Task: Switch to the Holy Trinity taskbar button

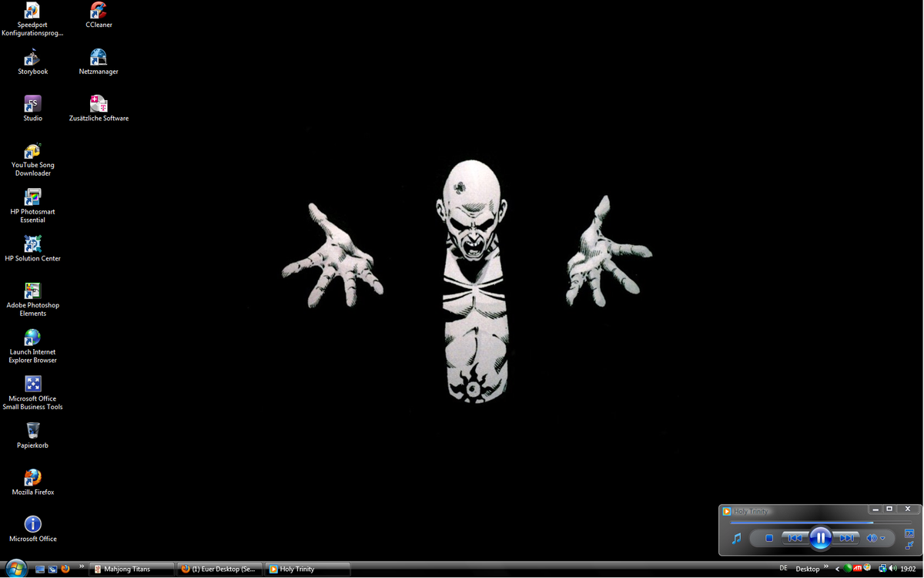Action: pyautogui.click(x=307, y=569)
